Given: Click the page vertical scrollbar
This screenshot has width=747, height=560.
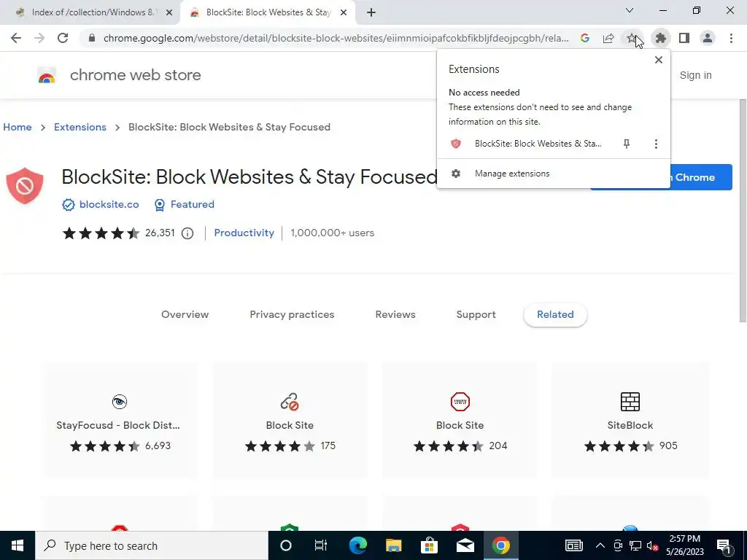Looking at the screenshot, I should [743, 211].
